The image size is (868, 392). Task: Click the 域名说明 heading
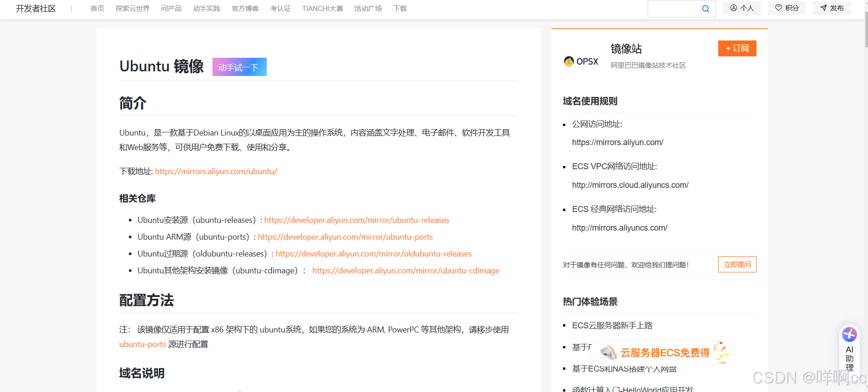(142, 373)
